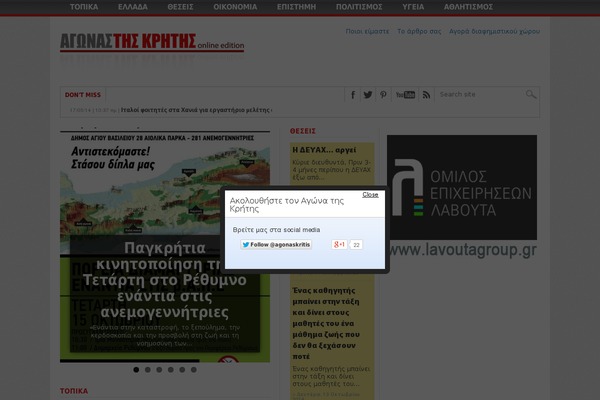Open the ΕΛΛΑΔΑ menu item
Screen dimensions: 600x400
pos(133,7)
